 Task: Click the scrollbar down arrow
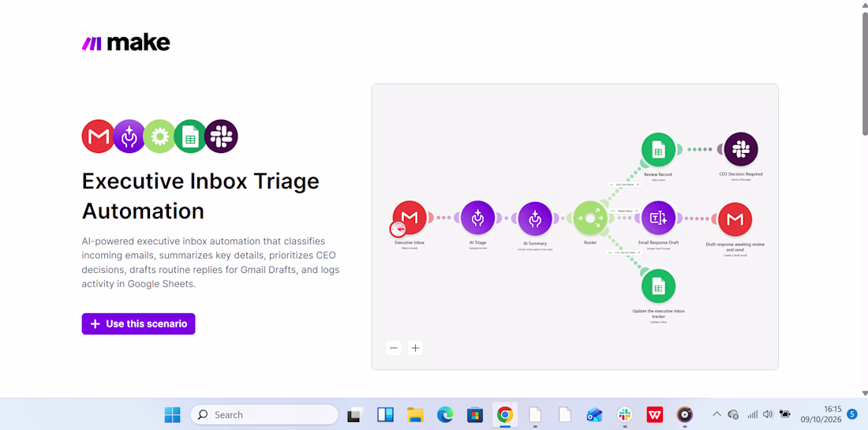(x=865, y=393)
